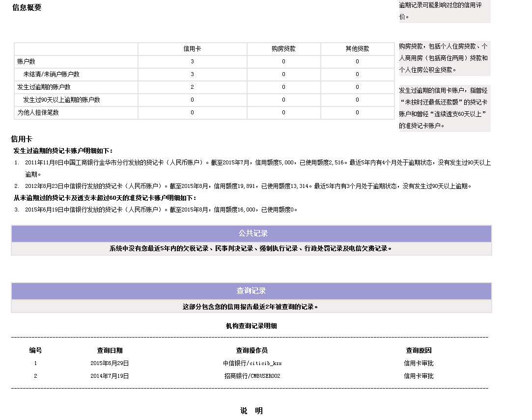Click the 信用卡 section heading
The height and width of the screenshot is (420, 532).
click(22, 139)
